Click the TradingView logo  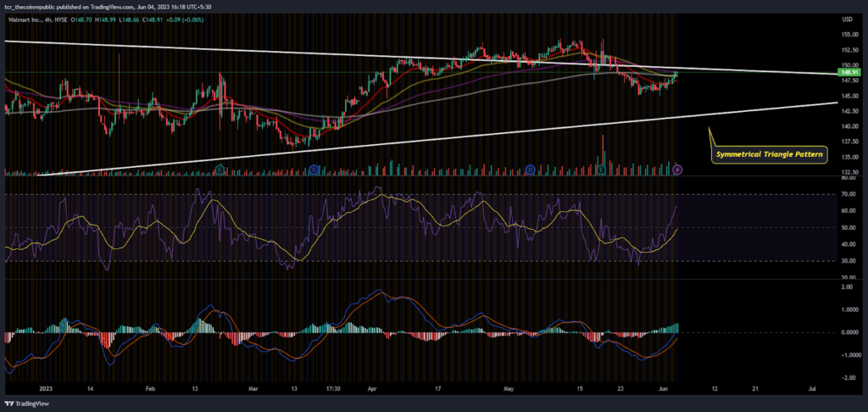(x=28, y=404)
